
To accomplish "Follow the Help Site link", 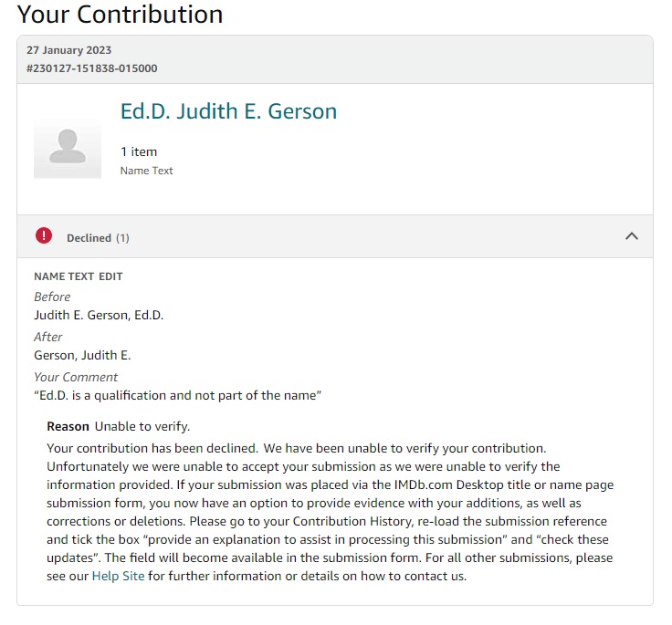I will coord(118,576).
